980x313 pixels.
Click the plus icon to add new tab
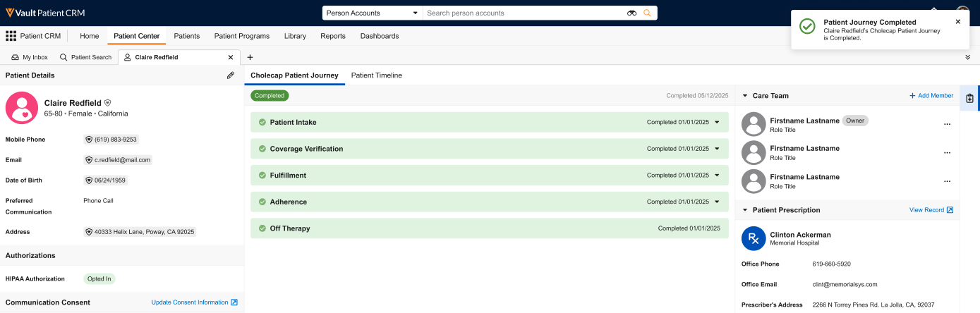click(x=250, y=57)
